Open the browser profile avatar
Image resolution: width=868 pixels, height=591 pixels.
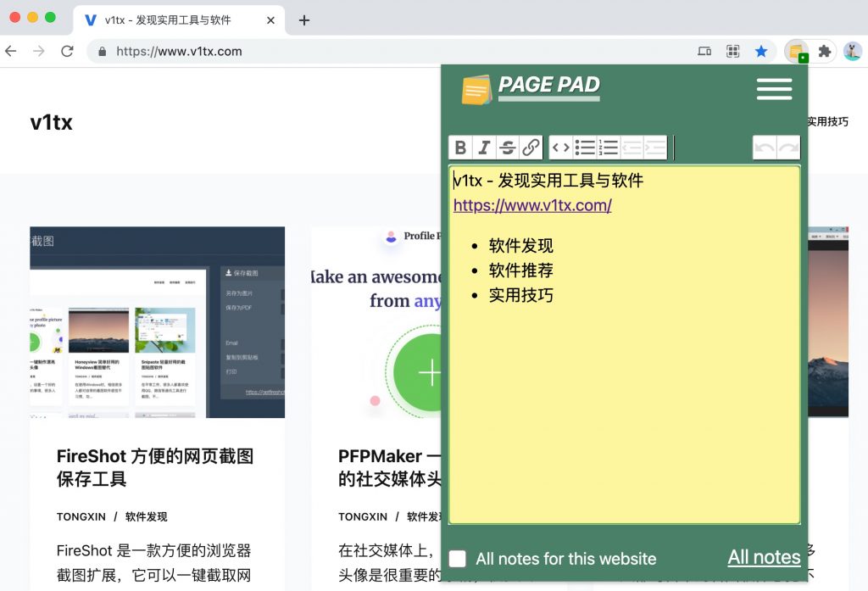point(853,52)
